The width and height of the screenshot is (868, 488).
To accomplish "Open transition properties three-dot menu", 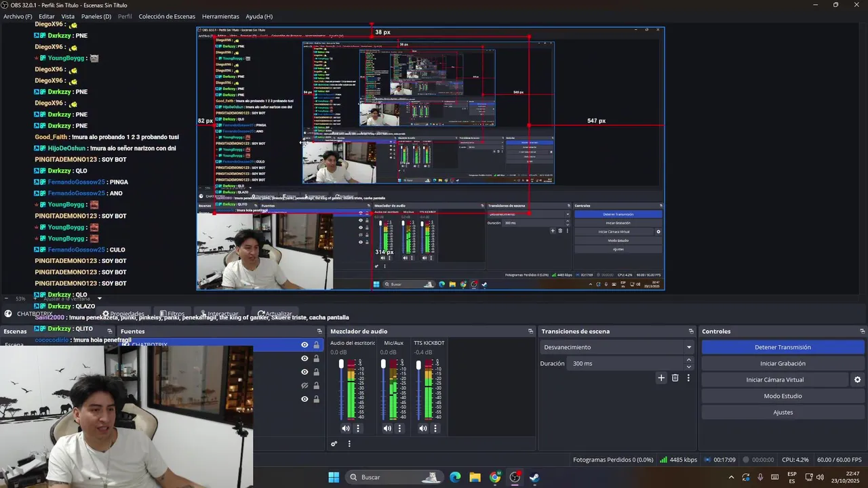I will tap(688, 378).
